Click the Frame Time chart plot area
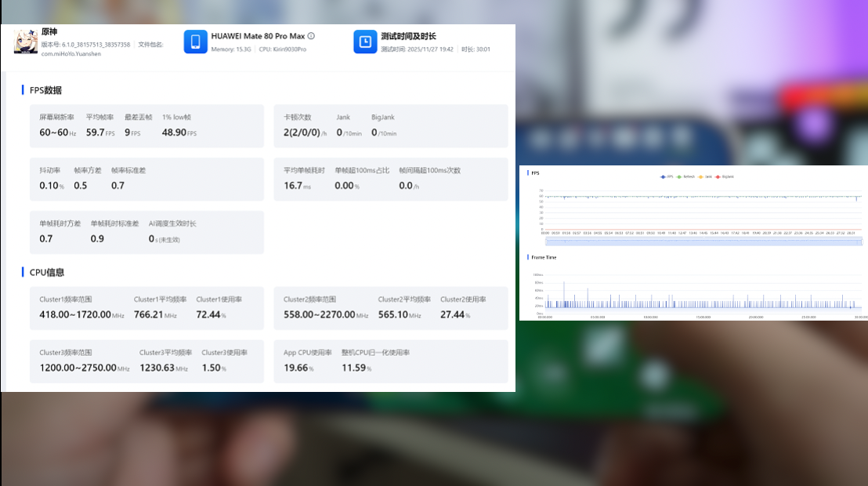868x486 pixels. coord(703,292)
